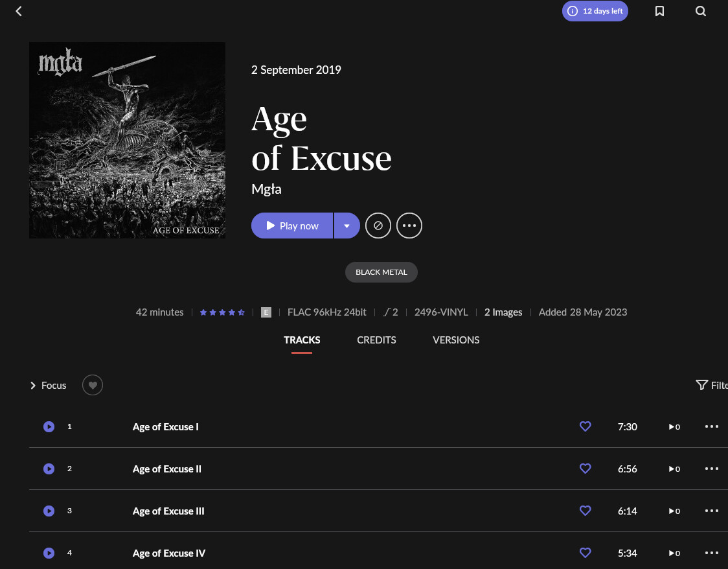Switch to the Credits tab
Viewport: 728px width, 569px height.
click(376, 340)
